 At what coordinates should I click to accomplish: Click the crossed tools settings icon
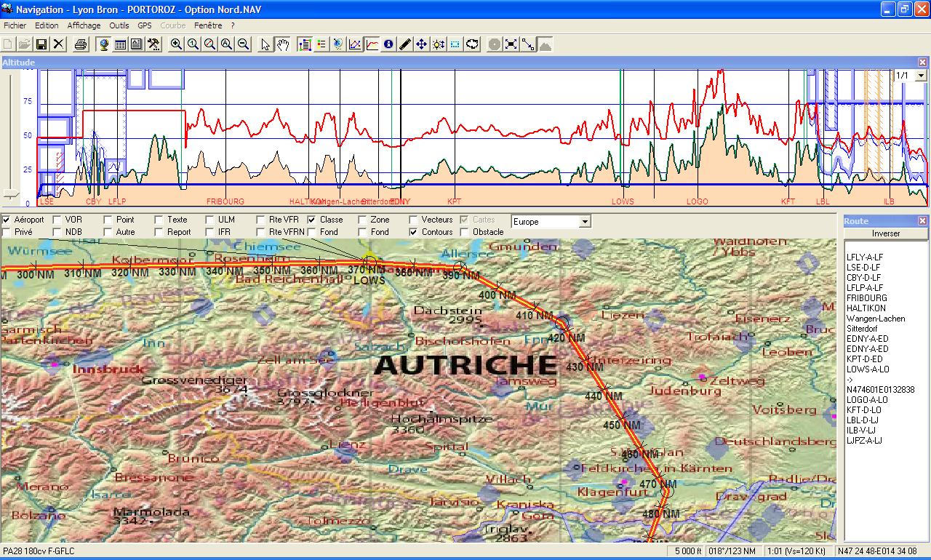(x=153, y=44)
